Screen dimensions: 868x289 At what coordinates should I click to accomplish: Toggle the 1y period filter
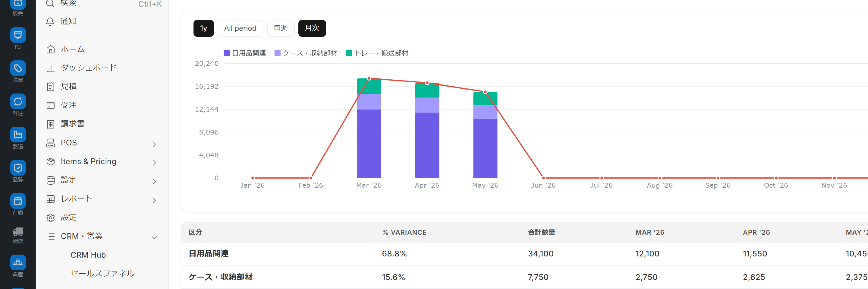(203, 28)
